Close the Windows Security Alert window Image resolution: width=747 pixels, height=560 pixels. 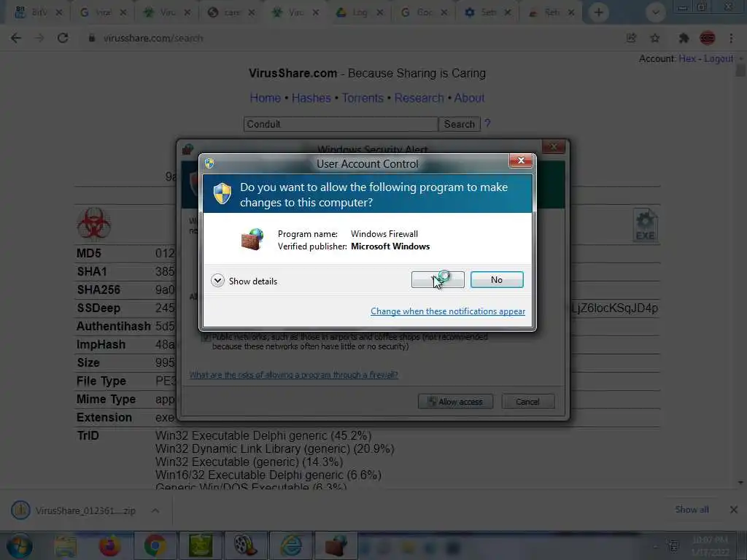coord(553,147)
